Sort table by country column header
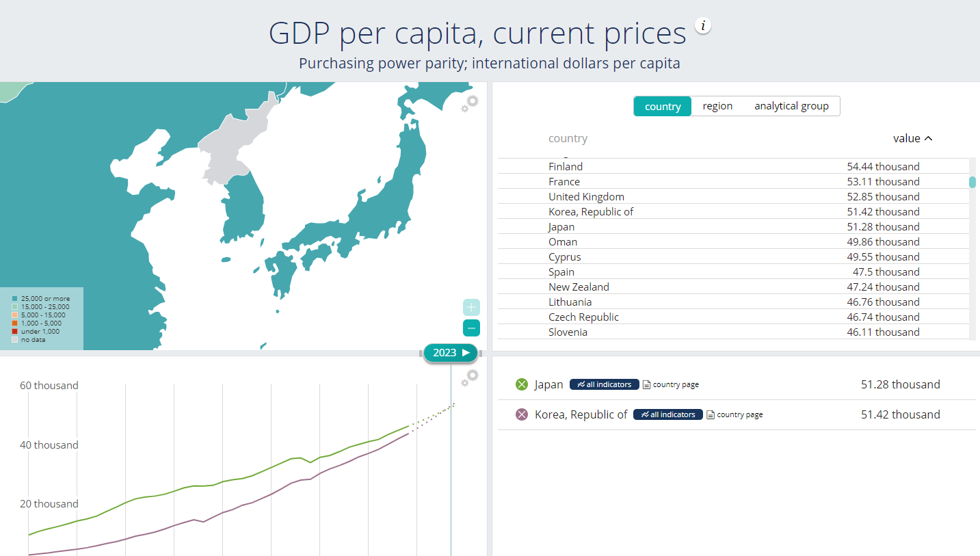 pyautogui.click(x=568, y=138)
